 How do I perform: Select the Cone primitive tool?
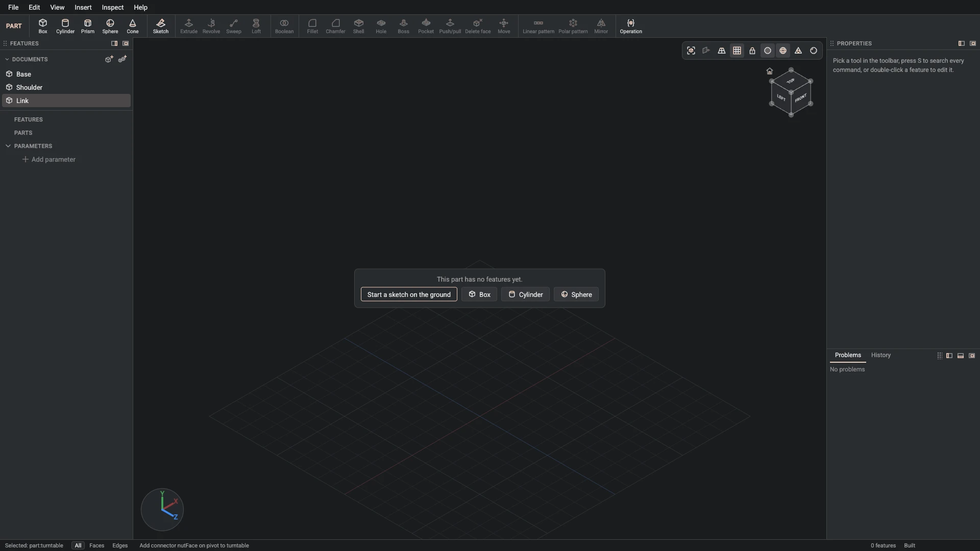(133, 26)
